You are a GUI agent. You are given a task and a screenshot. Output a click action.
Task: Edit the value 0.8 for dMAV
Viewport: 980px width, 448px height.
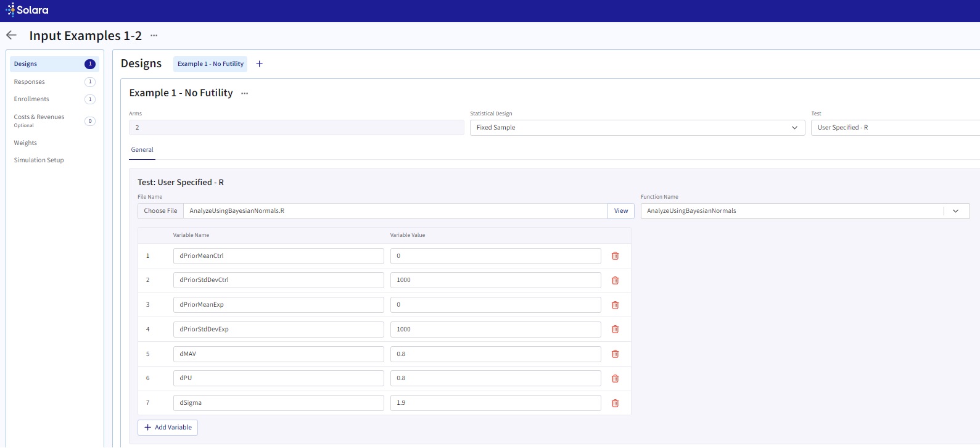click(496, 354)
